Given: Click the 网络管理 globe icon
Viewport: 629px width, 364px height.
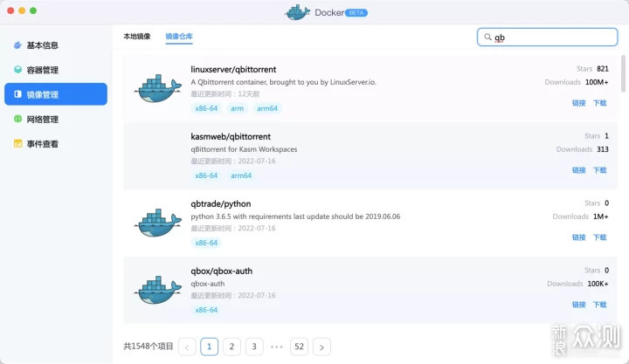Looking at the screenshot, I should (x=17, y=119).
